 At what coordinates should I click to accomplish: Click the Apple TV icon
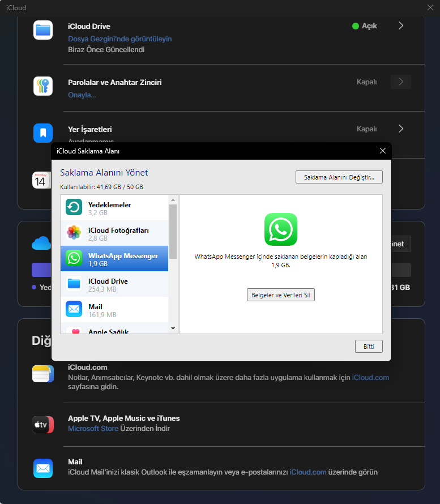tap(42, 425)
